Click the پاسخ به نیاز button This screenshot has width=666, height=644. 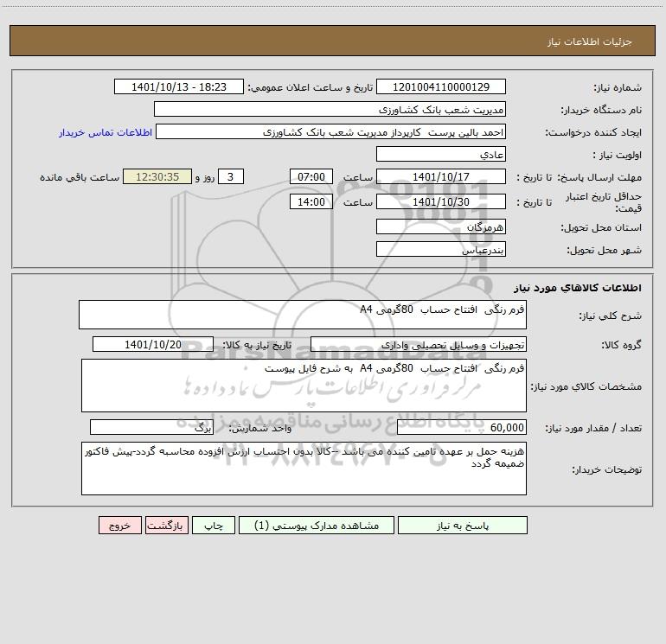[x=462, y=525]
